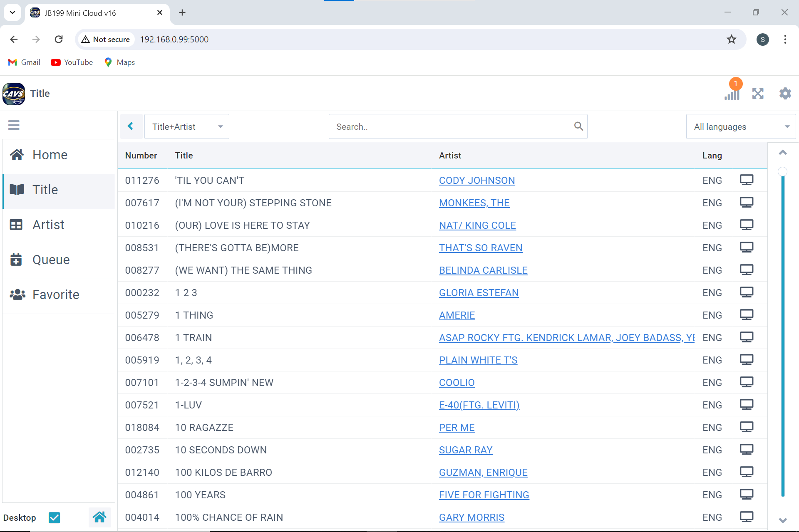This screenshot has height=532, width=799.
Task: Toggle the Desktop checkbox
Action: [54, 517]
